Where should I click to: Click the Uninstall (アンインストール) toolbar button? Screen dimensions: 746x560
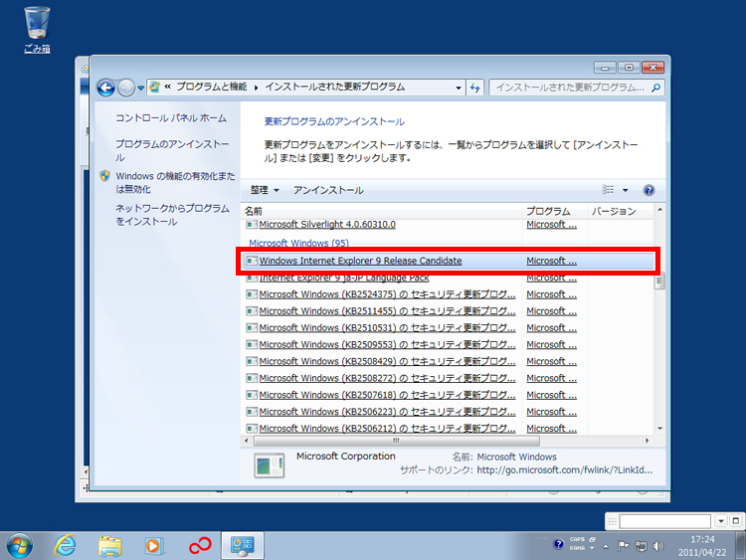point(328,190)
